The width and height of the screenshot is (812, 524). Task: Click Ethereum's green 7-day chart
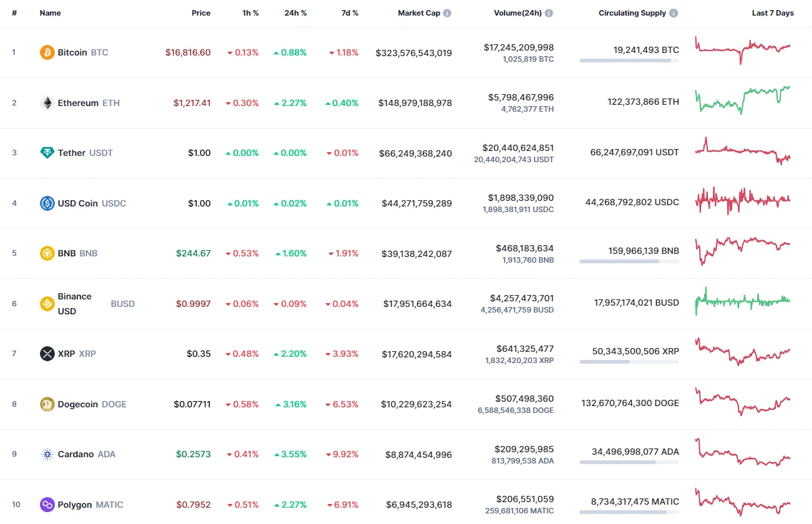(742, 102)
